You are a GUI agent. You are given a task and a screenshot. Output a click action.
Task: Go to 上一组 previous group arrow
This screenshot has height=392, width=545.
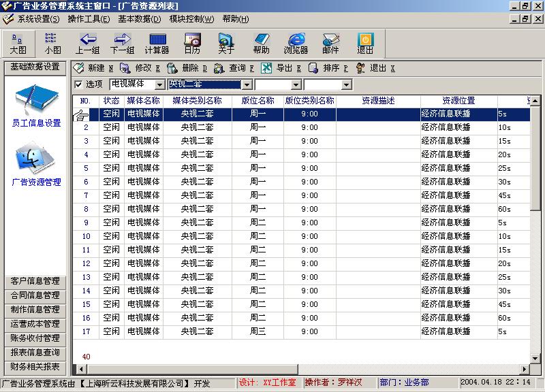pos(88,43)
